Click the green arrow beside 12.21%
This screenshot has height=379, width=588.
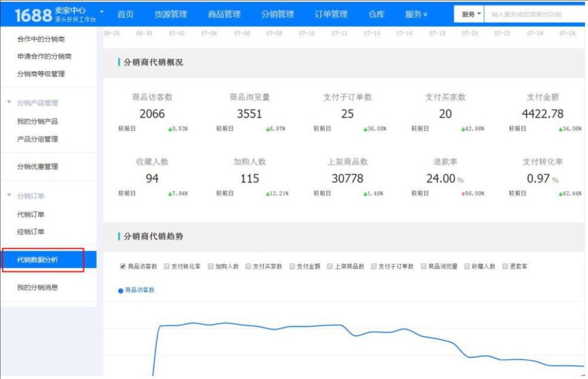click(268, 194)
